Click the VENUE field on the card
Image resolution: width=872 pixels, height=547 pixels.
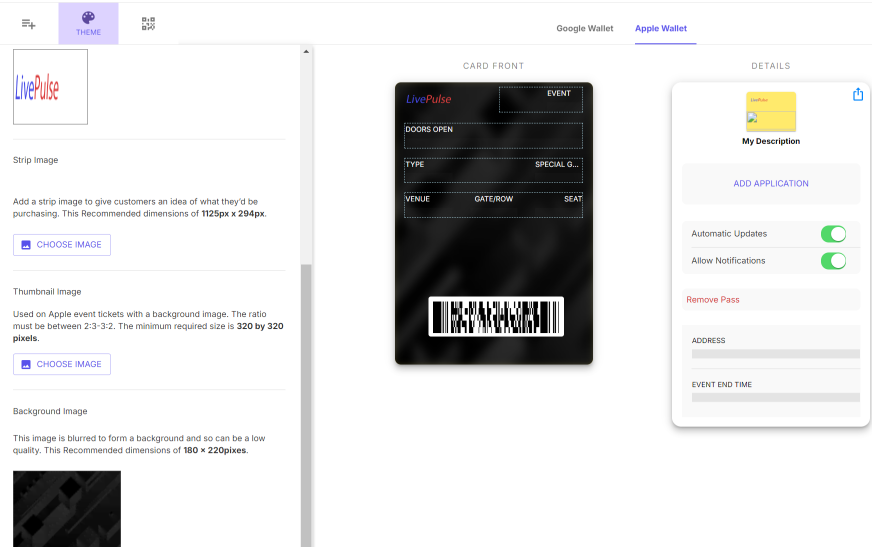(x=418, y=199)
